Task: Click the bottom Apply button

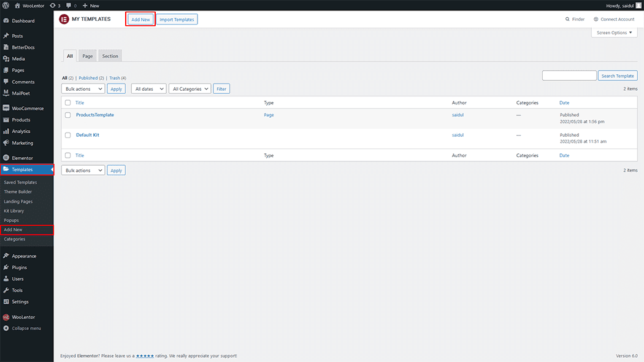Action: tap(117, 170)
